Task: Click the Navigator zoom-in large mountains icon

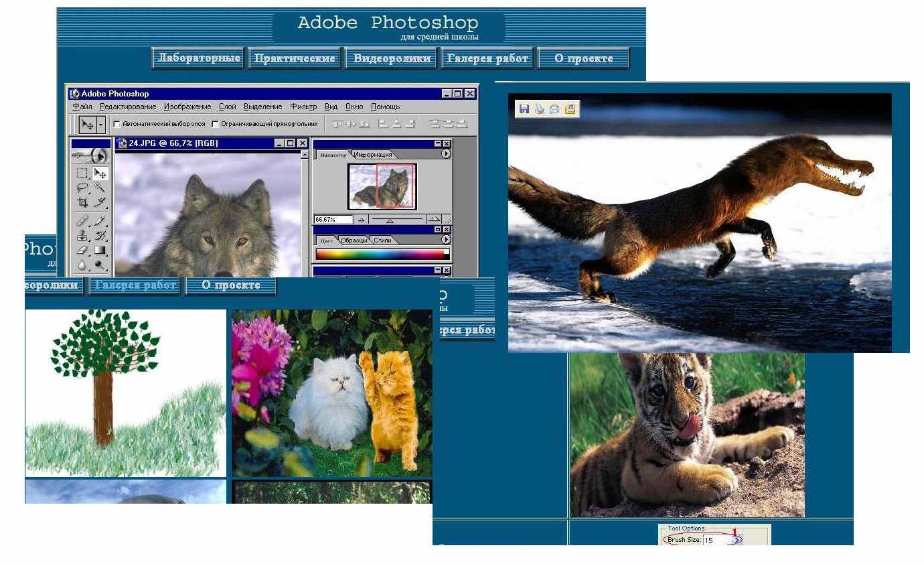Action: (x=434, y=219)
